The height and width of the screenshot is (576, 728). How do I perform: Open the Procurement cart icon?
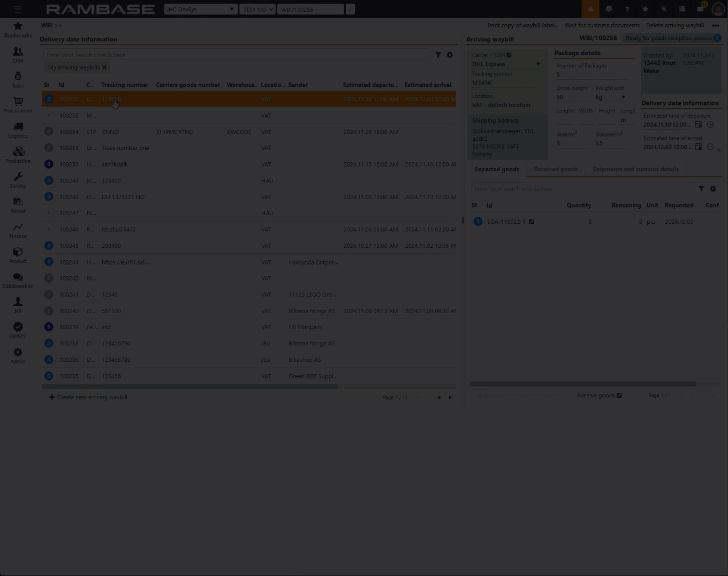(18, 104)
